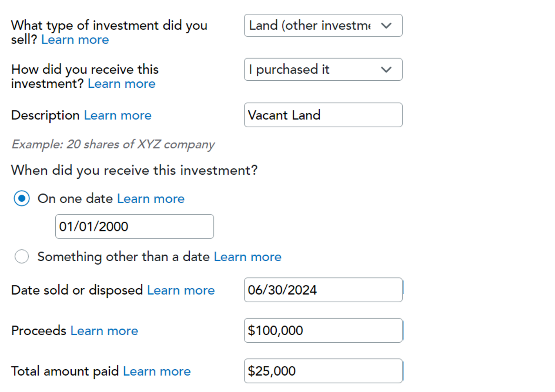555x392 pixels.
Task: Select 'On one date' radio button
Action: tap(22, 199)
